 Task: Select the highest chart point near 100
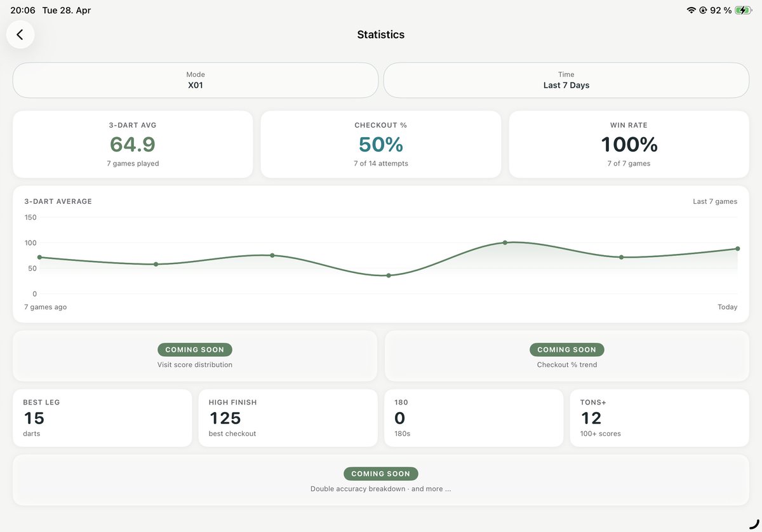(505, 243)
